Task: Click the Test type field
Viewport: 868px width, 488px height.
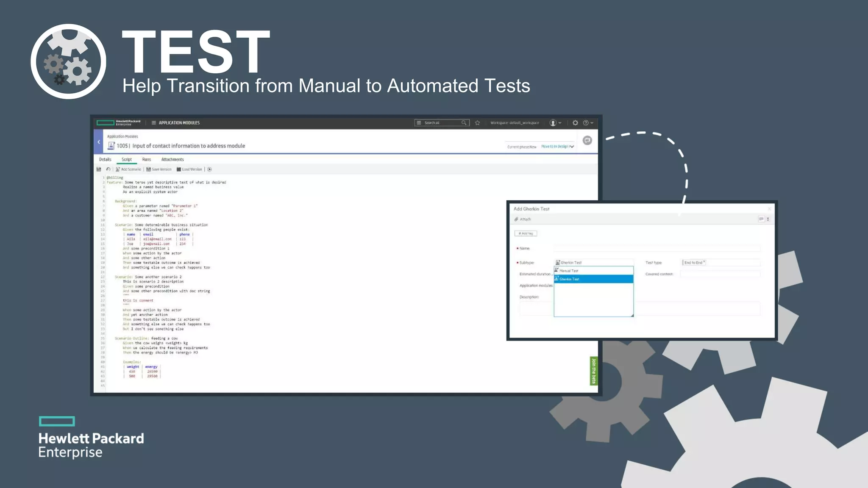Action: point(721,263)
